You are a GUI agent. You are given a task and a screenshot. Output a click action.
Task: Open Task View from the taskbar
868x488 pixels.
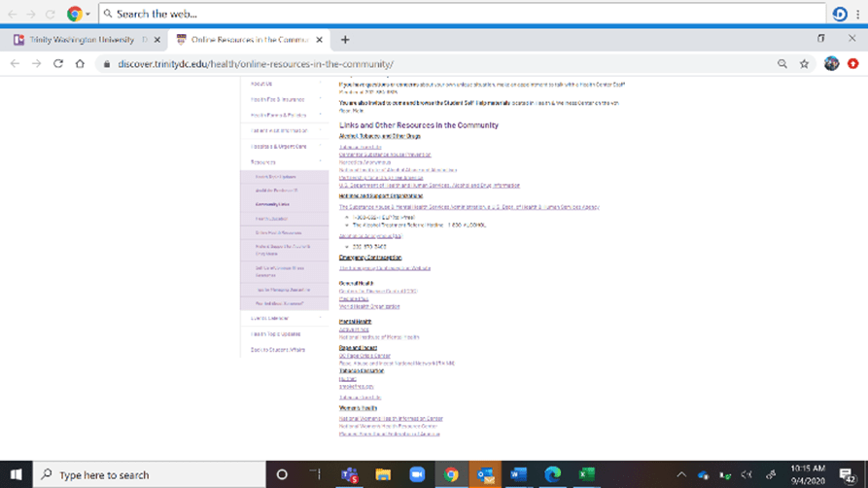pos(316,474)
